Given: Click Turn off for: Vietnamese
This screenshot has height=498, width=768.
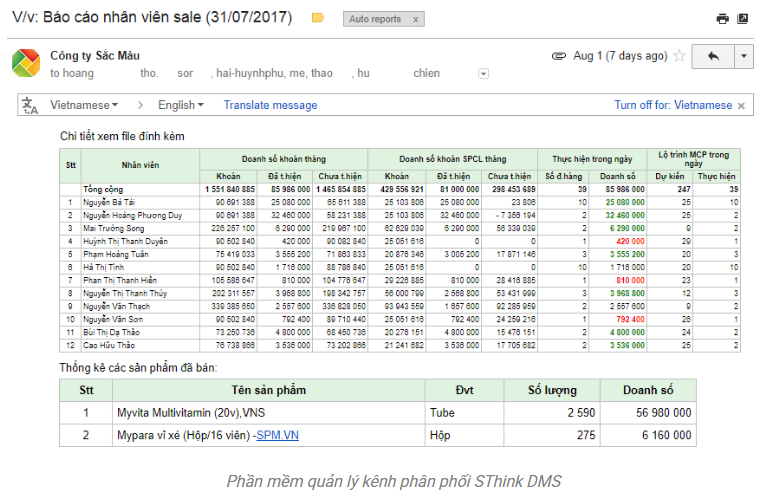Looking at the screenshot, I should point(672,105).
